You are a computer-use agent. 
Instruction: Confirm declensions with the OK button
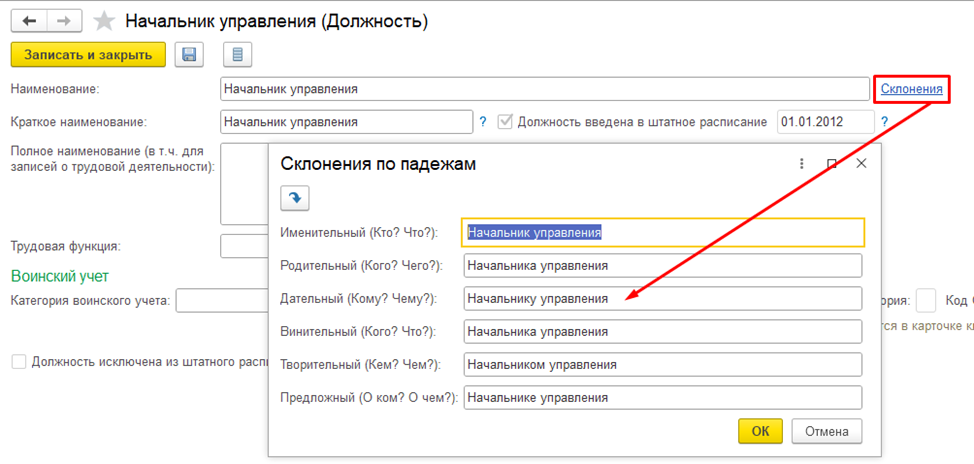tap(760, 431)
